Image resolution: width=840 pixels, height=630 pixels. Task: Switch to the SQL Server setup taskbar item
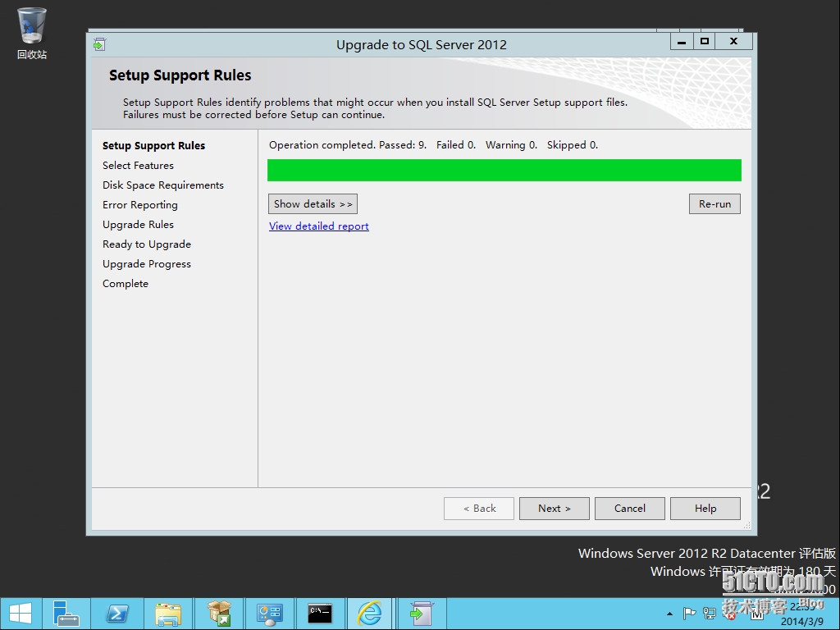pos(421,614)
